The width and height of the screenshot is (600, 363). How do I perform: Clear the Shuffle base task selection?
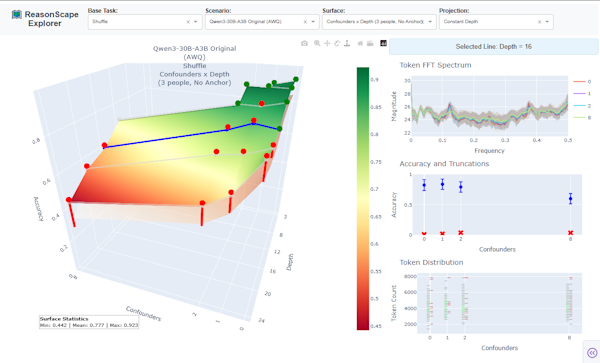click(x=188, y=22)
